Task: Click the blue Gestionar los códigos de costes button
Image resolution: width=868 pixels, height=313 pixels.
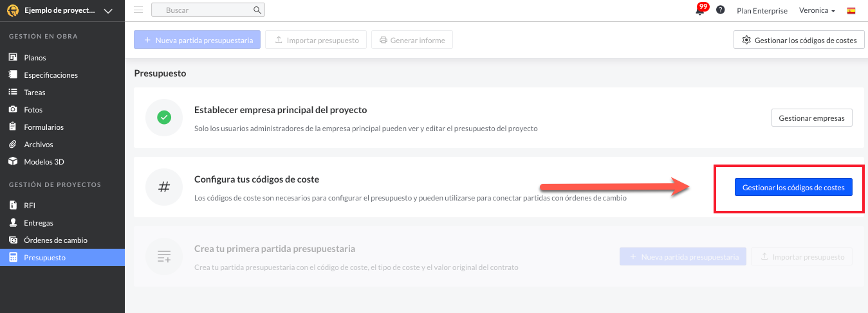Action: (x=793, y=187)
